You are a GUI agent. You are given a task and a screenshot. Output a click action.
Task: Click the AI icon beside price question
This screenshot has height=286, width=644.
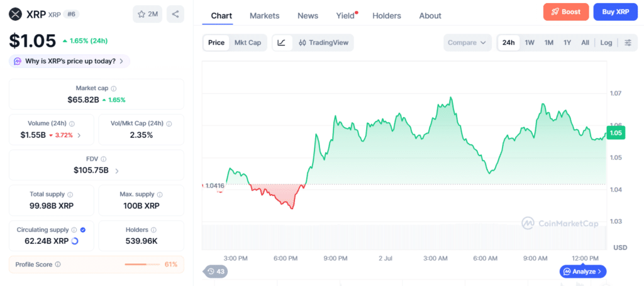(x=18, y=61)
